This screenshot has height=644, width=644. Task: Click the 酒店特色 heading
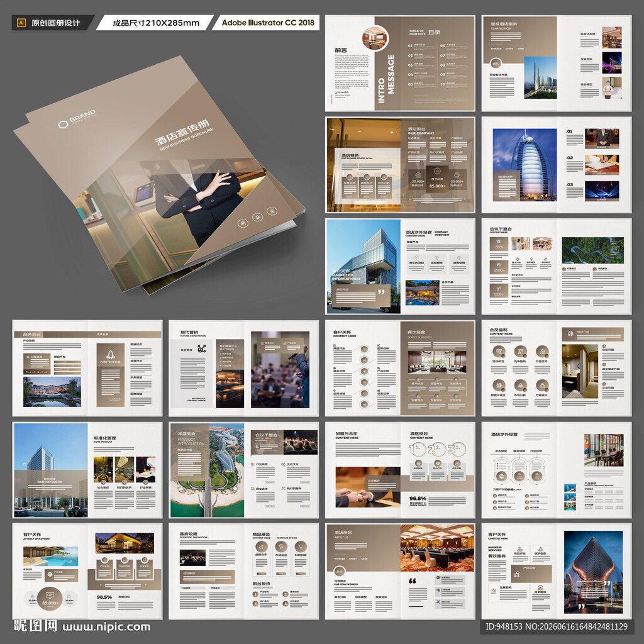(350, 155)
